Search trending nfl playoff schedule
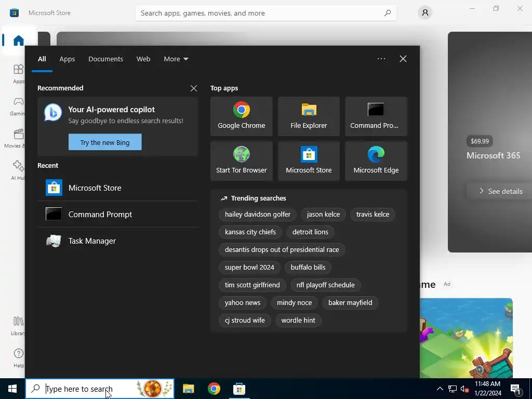Viewport: 532px width, 399px height. click(325, 285)
